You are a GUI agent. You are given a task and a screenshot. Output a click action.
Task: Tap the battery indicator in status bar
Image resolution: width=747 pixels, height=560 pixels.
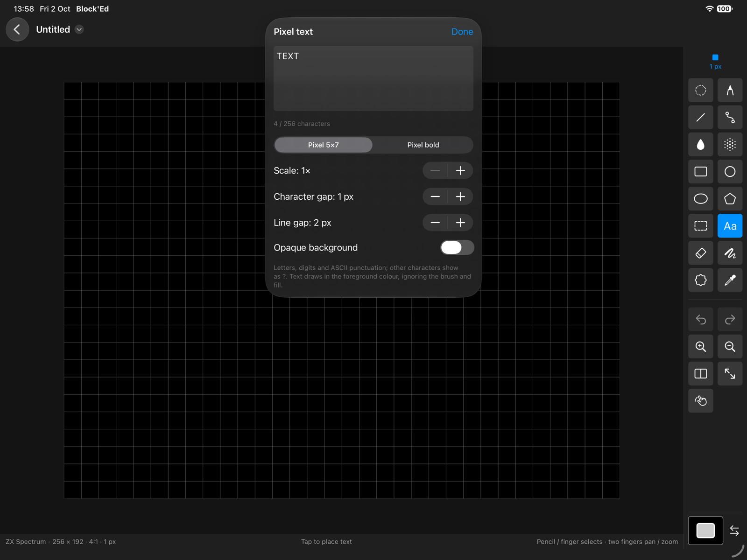pos(725,9)
